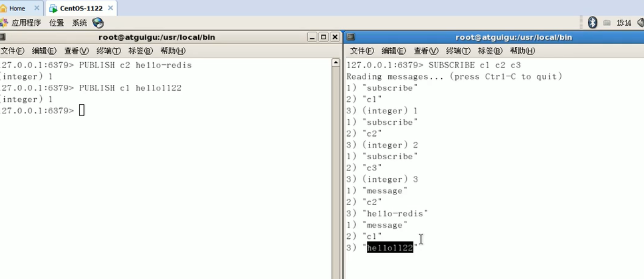Open 查看(V) menu in left terminal
The height and width of the screenshot is (279, 644).
point(76,51)
